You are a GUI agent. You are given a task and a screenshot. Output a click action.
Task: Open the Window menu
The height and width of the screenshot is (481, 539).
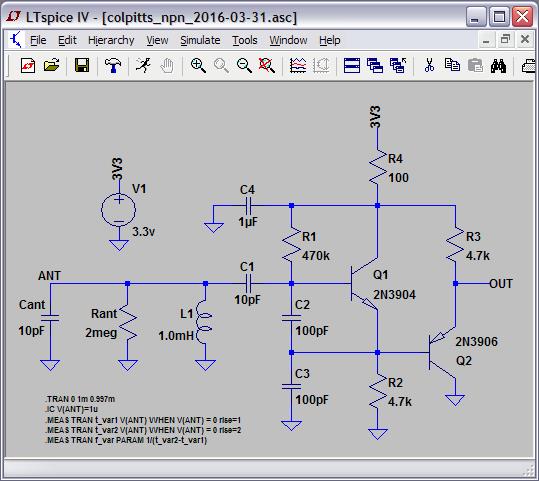(x=288, y=40)
